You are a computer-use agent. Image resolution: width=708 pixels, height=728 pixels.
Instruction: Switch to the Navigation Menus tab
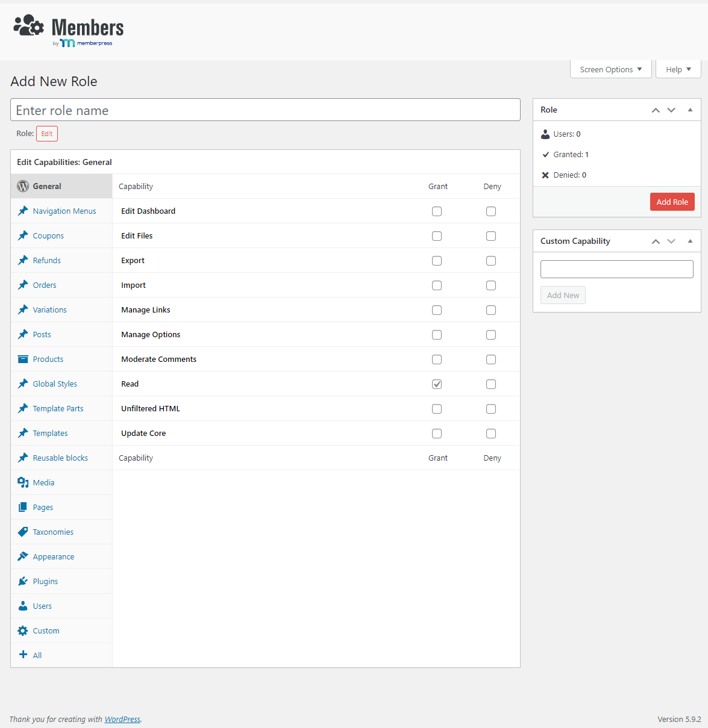click(61, 211)
